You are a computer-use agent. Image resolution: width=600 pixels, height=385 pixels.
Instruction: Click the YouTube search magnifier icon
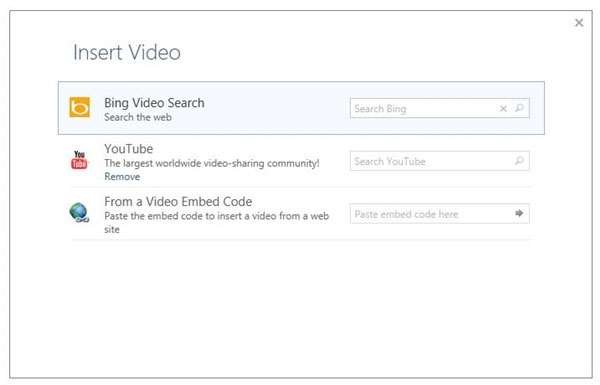(x=519, y=160)
